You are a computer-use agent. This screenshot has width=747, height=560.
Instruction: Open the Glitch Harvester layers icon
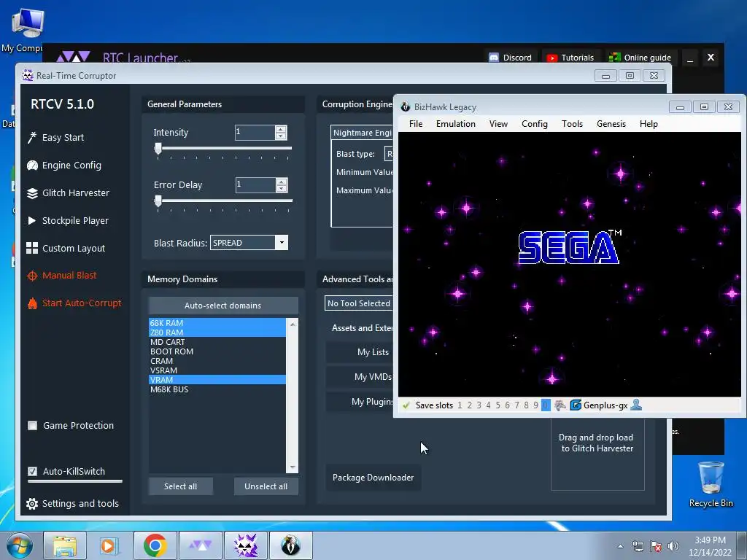32,192
